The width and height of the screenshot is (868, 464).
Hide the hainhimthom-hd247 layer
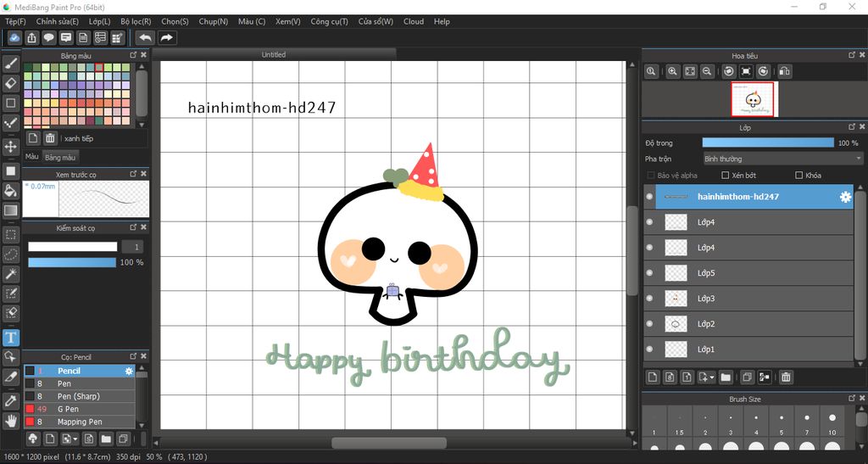pos(649,197)
